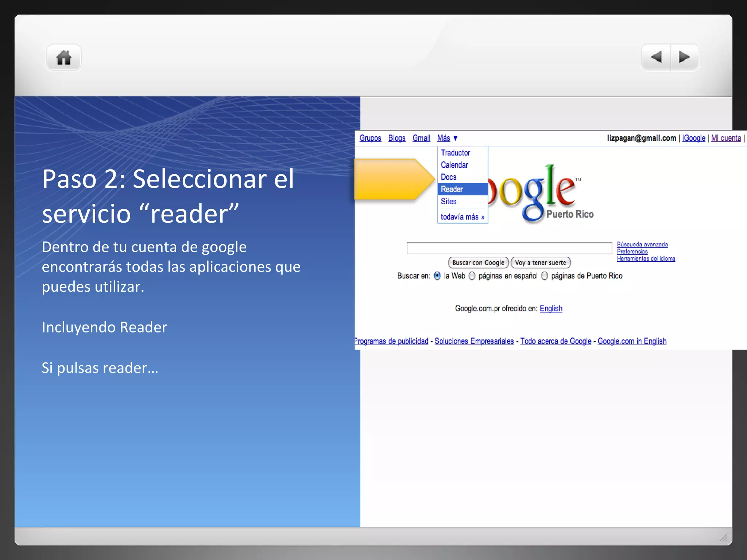Select Reader in the Más menu

click(x=462, y=189)
